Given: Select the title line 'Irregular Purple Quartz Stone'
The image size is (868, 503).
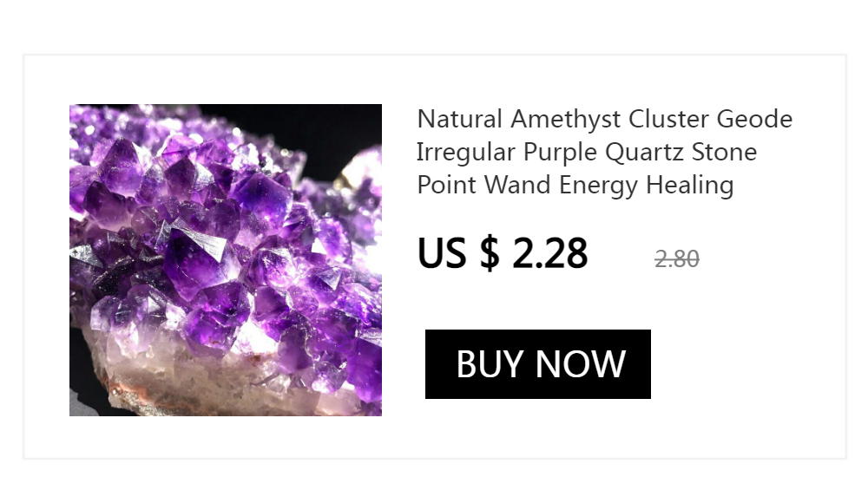Looking at the screenshot, I should click(x=587, y=152).
